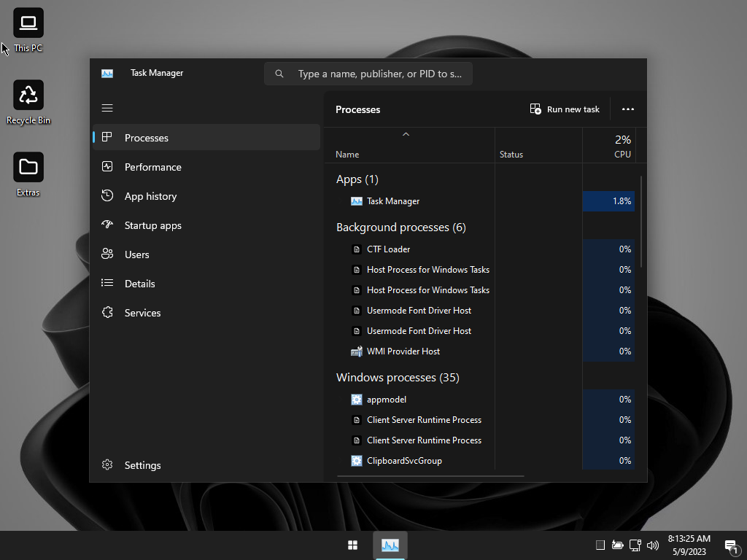Collapse the sort chevron above Name
The width and height of the screenshot is (747, 560).
406,134
